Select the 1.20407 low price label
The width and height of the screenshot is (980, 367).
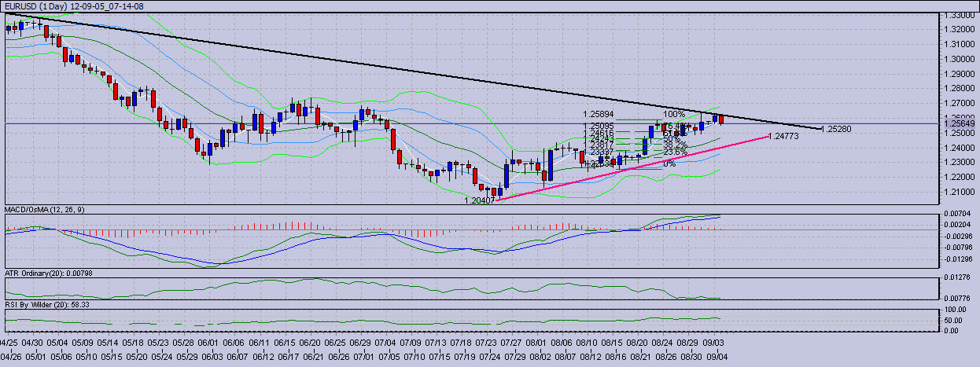coord(480,200)
